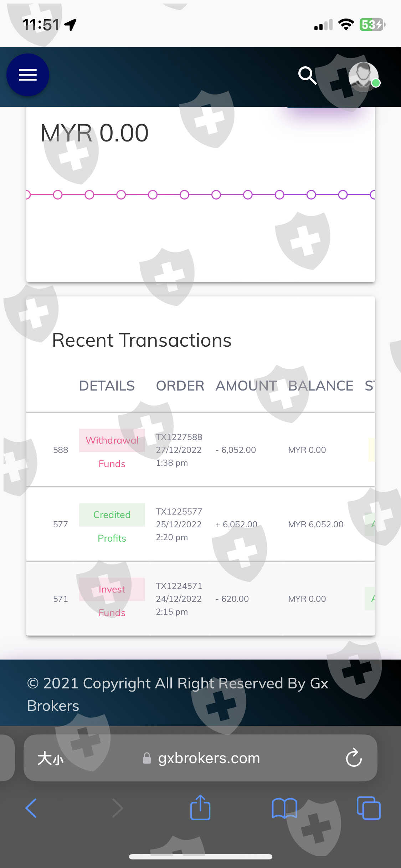Click the DETAILS column header
Screen dimensions: 401x868
(x=107, y=386)
